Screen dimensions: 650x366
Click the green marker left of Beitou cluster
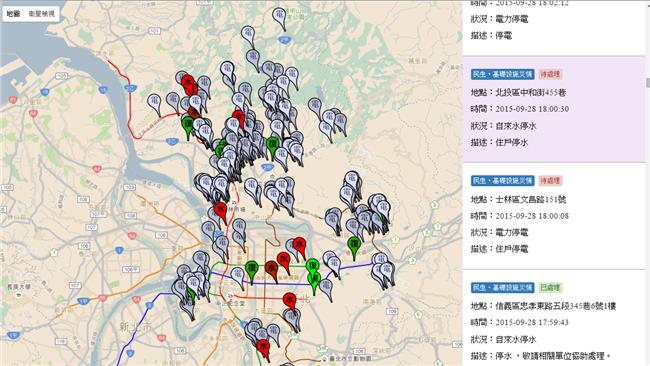[188, 126]
